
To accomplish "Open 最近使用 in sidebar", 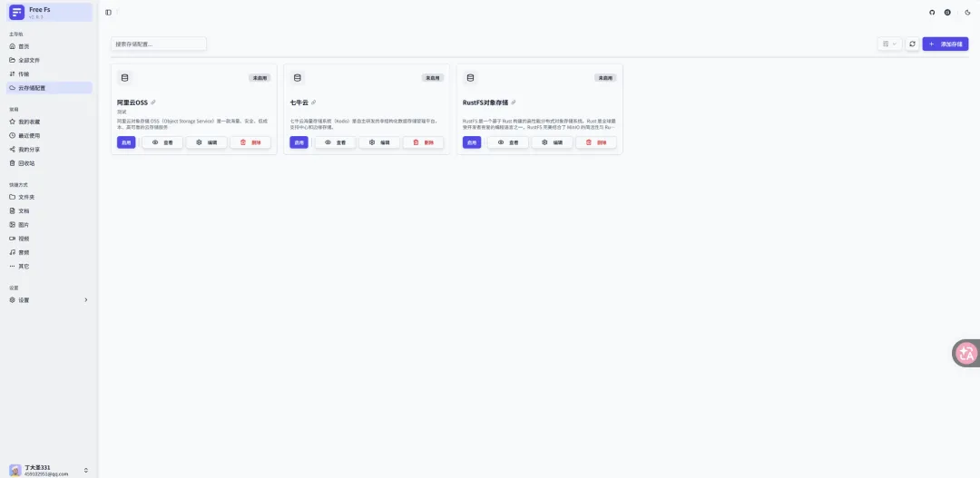I will coord(49,135).
